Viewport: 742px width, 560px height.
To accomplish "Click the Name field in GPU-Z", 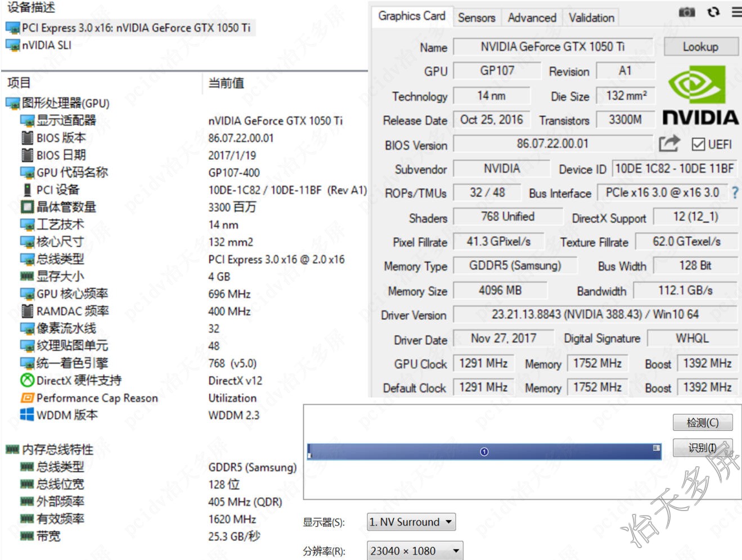I will coord(553,47).
